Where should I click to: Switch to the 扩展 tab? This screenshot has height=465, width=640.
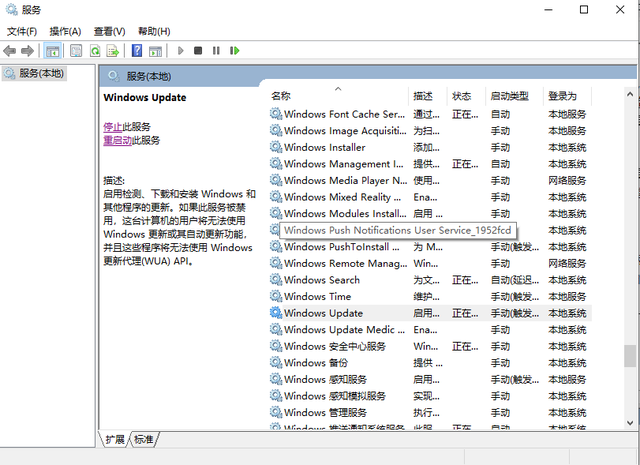coord(115,440)
